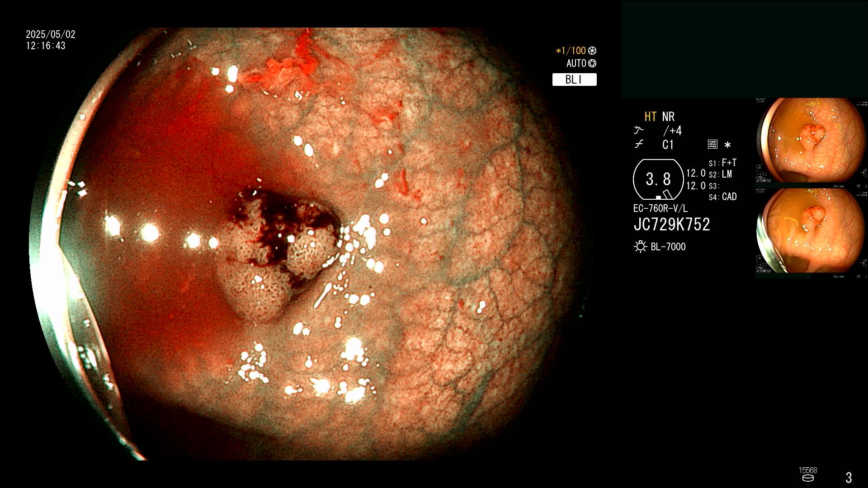This screenshot has width=868, height=488.
Task: Click the scope diameter 3.8 indicator
Action: (x=658, y=179)
